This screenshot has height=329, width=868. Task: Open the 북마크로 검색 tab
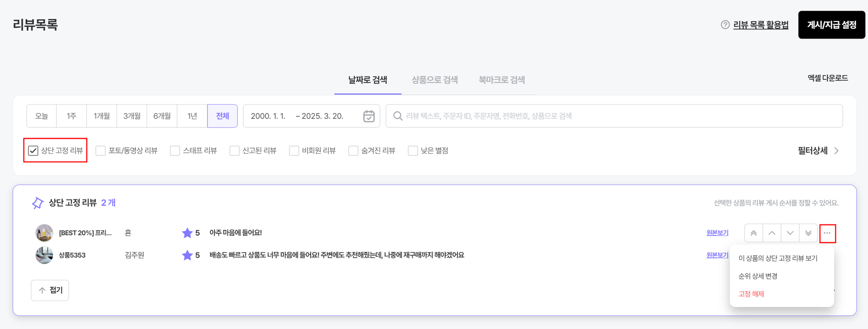pyautogui.click(x=502, y=80)
